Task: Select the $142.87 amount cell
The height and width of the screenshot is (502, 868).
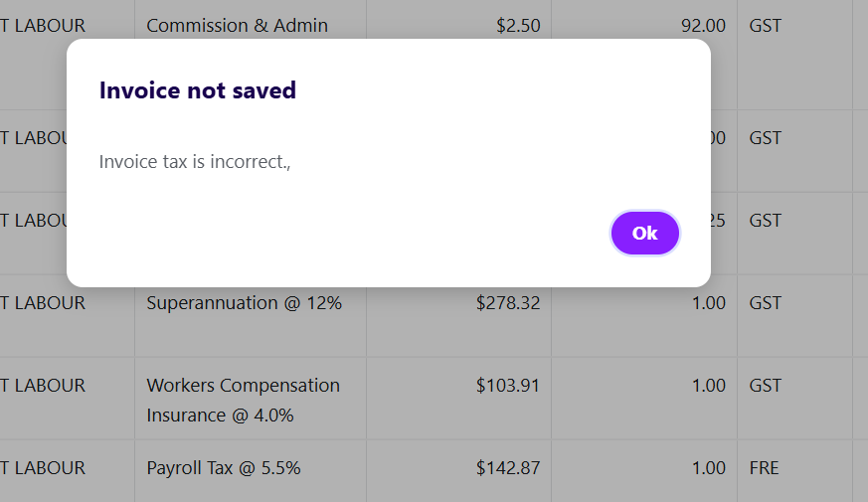Action: click(507, 468)
